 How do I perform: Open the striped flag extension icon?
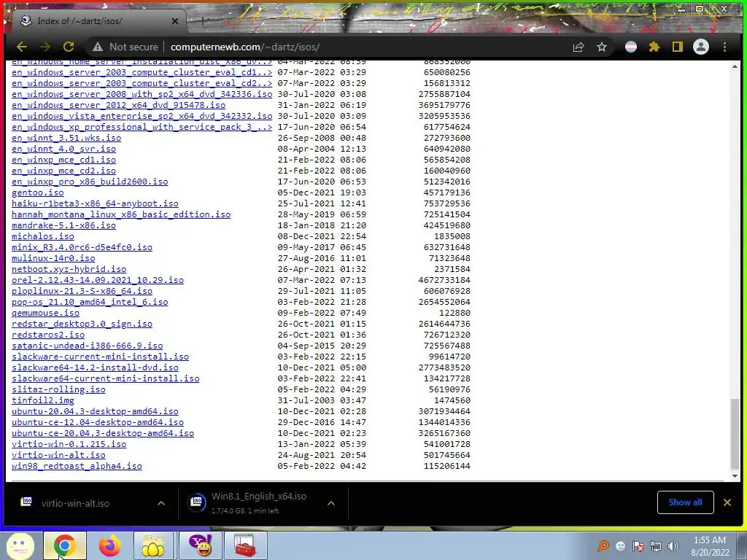click(x=631, y=47)
